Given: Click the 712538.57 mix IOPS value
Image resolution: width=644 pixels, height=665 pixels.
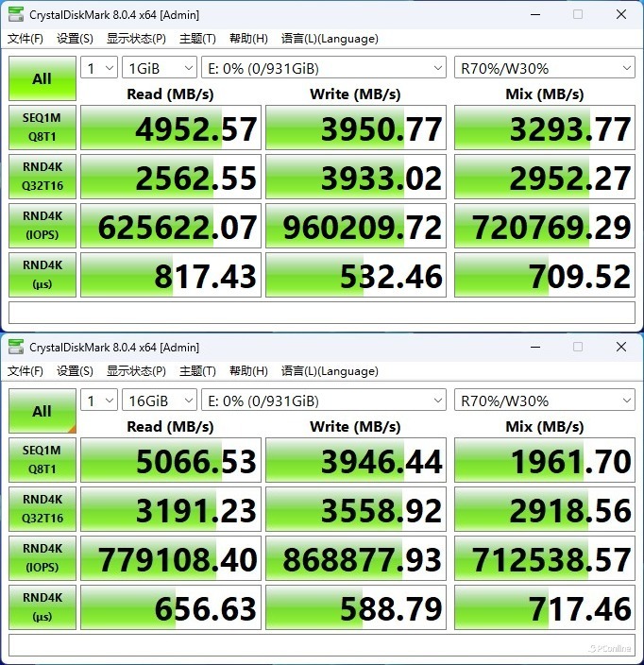Looking at the screenshot, I should pyautogui.click(x=545, y=558).
